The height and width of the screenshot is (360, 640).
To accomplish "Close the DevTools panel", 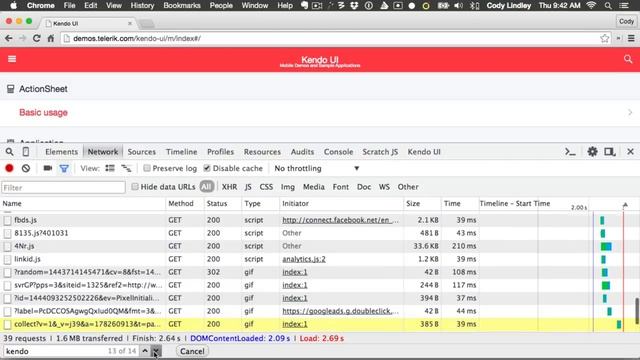I will pyautogui.click(x=630, y=152).
